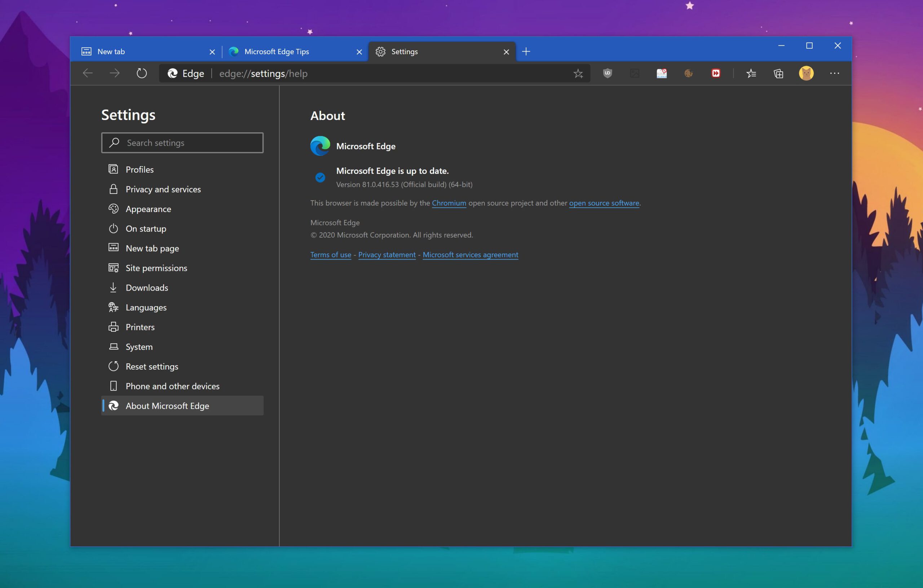Expand Phone and other devices settings

[172, 385]
